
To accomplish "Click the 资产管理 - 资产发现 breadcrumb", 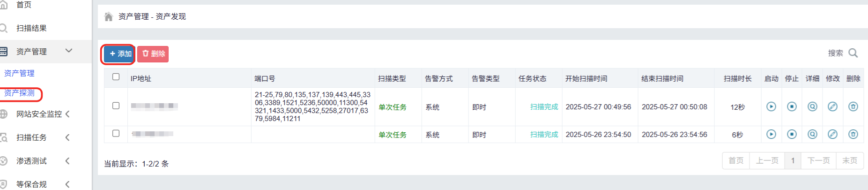I will [x=152, y=16].
